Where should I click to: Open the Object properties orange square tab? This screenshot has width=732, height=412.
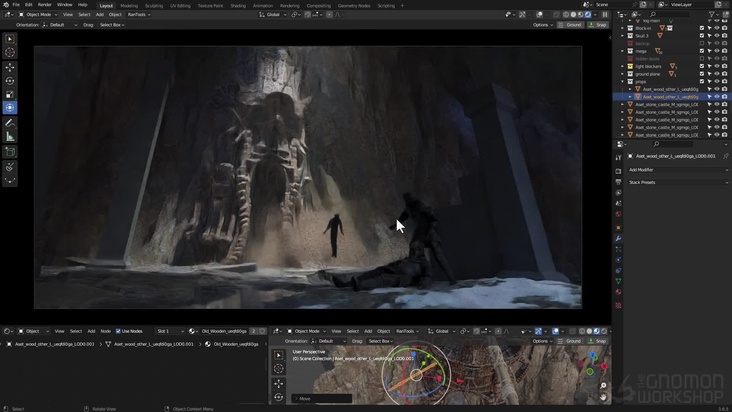click(x=619, y=228)
